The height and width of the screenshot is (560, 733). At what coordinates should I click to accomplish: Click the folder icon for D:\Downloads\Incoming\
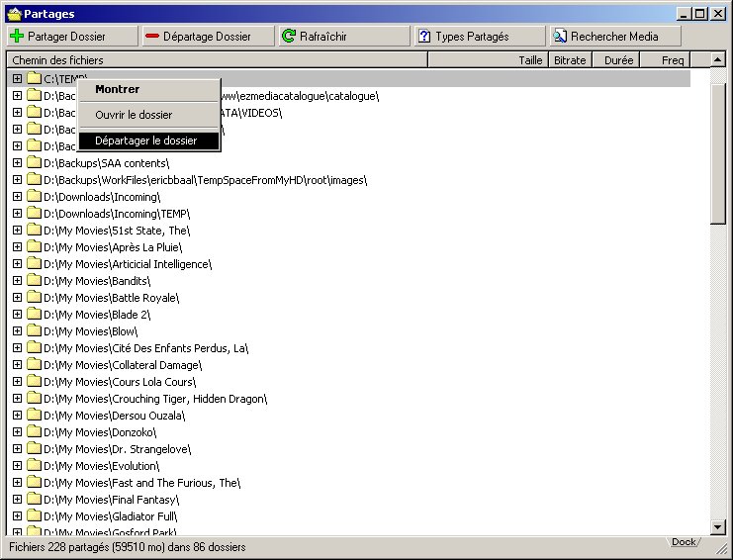point(34,197)
